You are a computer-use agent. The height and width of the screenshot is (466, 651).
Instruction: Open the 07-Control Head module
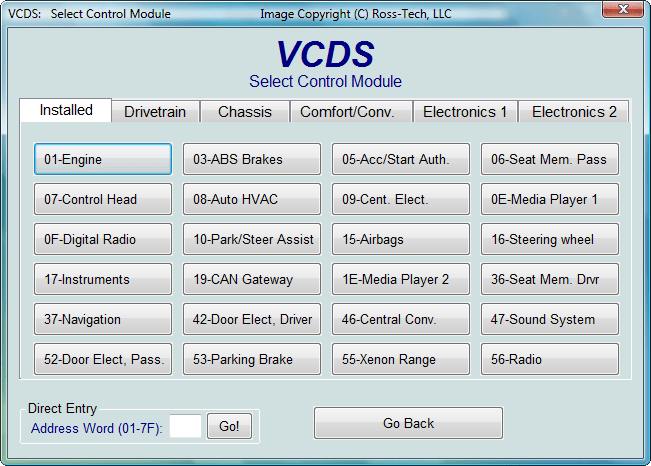click(x=103, y=199)
